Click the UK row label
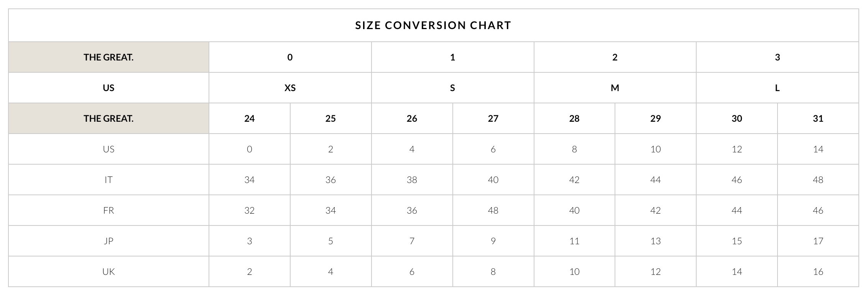 tap(108, 271)
